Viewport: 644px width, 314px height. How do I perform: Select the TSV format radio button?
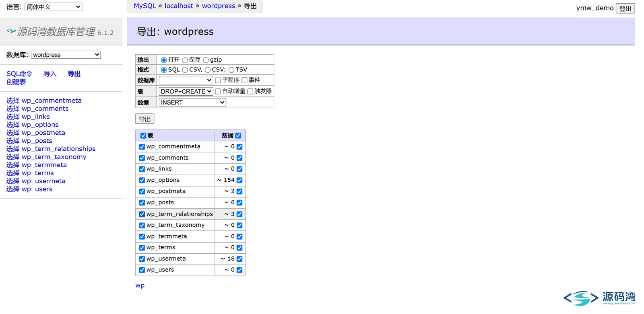pos(231,70)
